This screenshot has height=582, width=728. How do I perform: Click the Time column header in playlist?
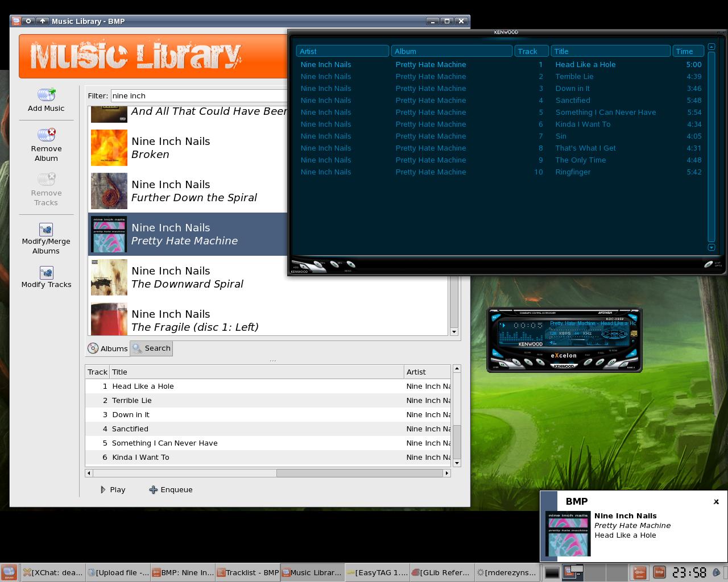click(688, 51)
